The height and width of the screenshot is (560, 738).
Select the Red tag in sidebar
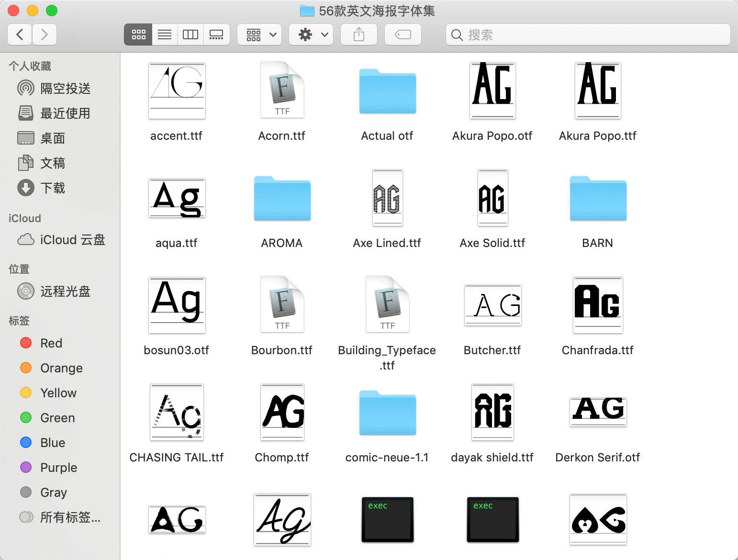point(51,343)
